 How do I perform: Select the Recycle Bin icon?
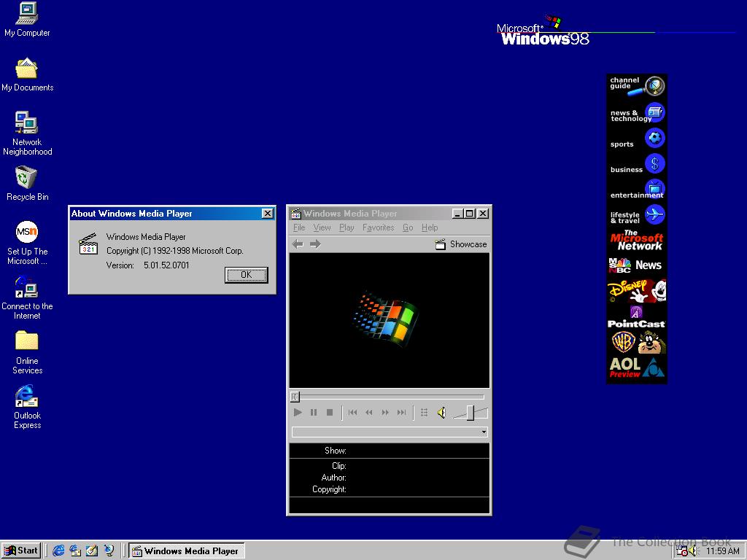point(27,183)
